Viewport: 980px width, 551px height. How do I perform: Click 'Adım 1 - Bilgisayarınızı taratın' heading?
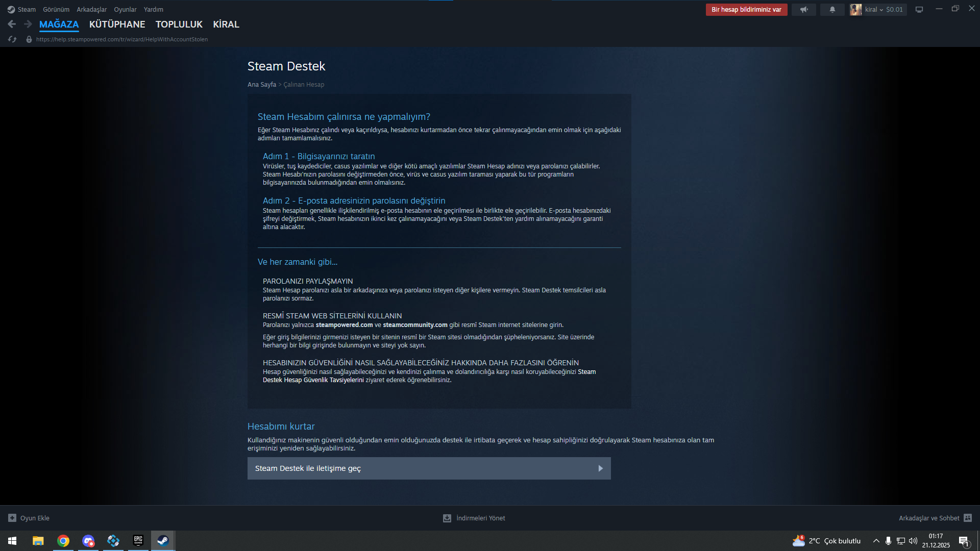pyautogui.click(x=319, y=156)
